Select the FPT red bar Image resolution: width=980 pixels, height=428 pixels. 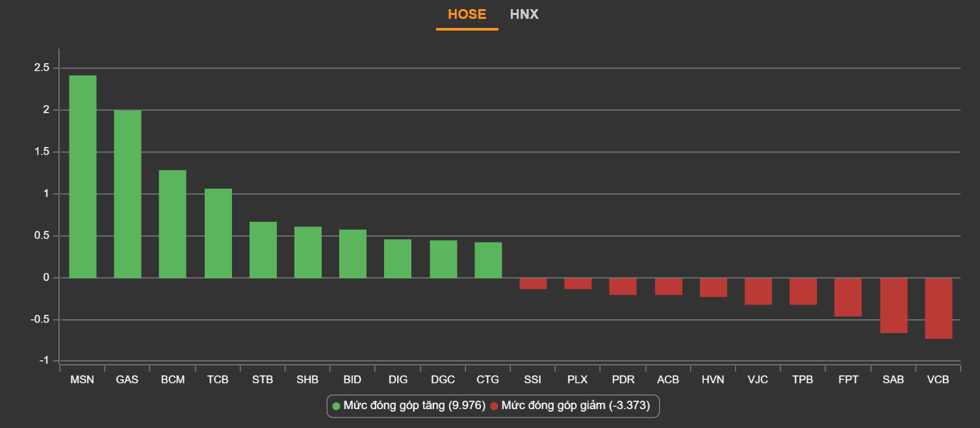click(848, 297)
